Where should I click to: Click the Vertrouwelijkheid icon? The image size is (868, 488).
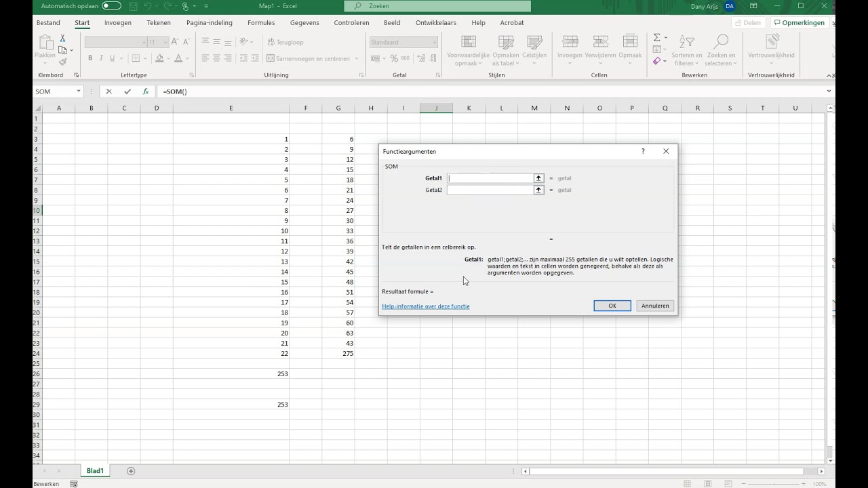(771, 43)
